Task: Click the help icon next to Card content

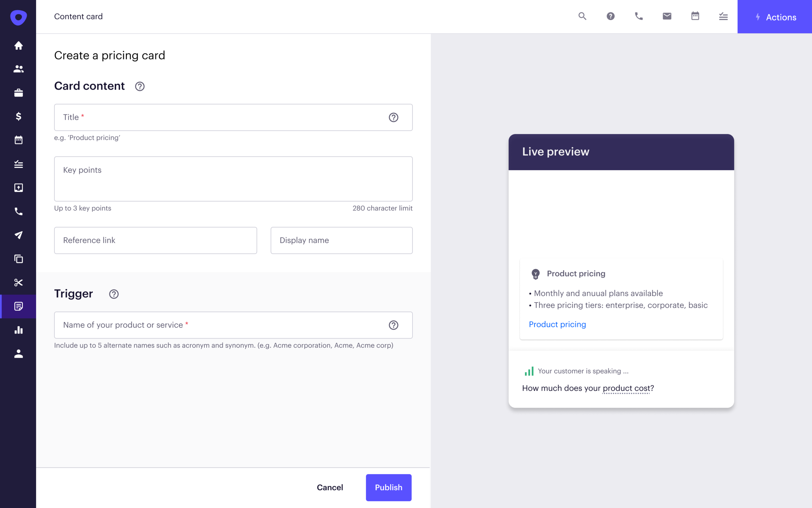Action: [139, 86]
